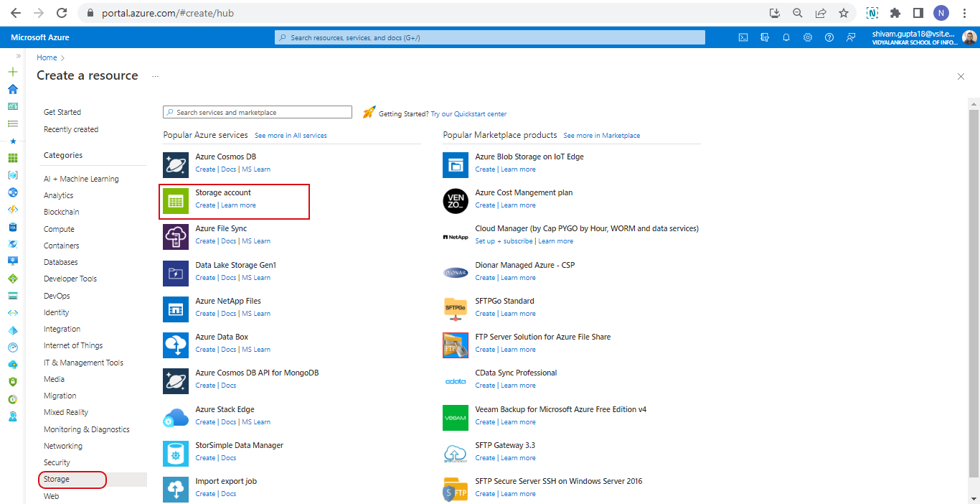Screen dimensions: 980x504
Task: Open Azure Cosmos DB API for MongoDB title
Action: point(257,373)
